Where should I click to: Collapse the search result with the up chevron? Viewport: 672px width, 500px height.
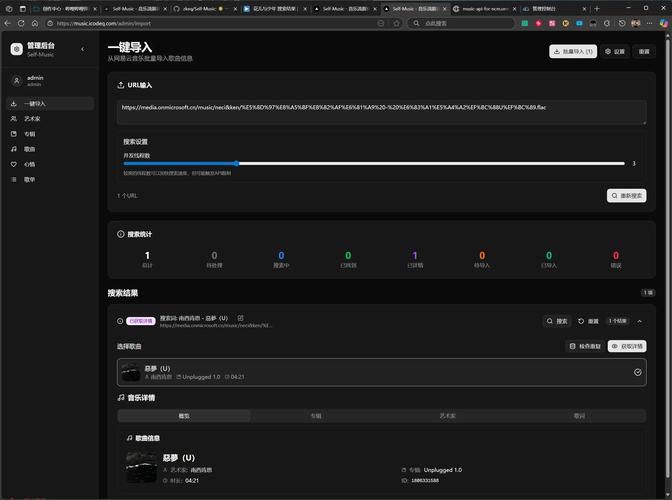click(639, 321)
